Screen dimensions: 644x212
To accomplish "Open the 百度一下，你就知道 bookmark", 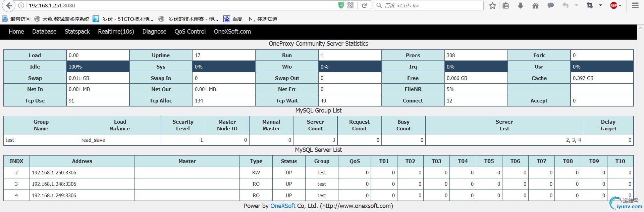I will [x=251, y=19].
